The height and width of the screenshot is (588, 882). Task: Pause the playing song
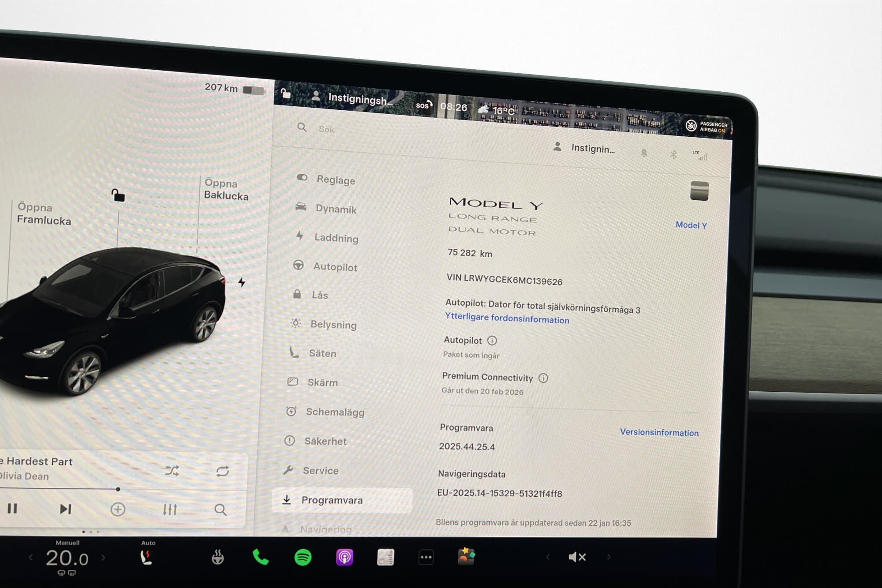[x=12, y=509]
